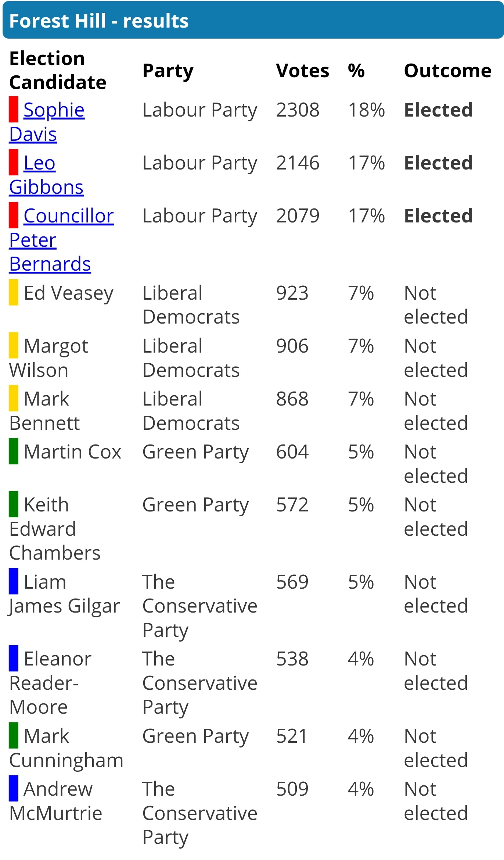Click yellow party bar beside Ed Veasey

click(14, 292)
